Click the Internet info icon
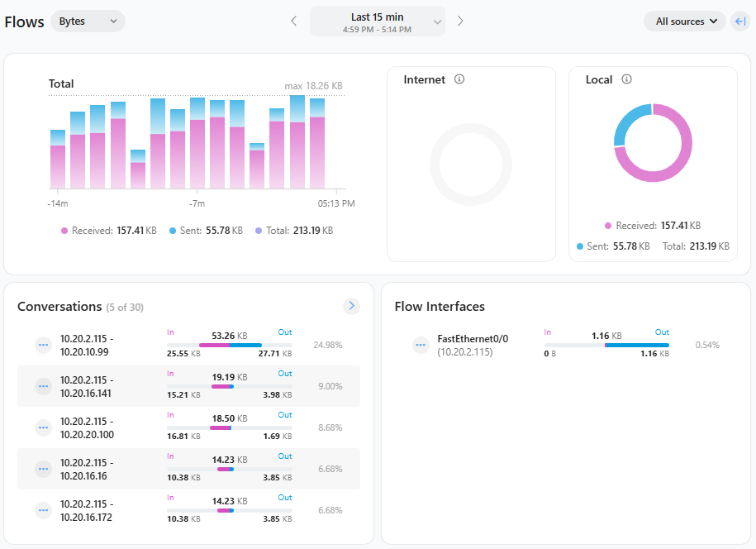 (x=459, y=79)
